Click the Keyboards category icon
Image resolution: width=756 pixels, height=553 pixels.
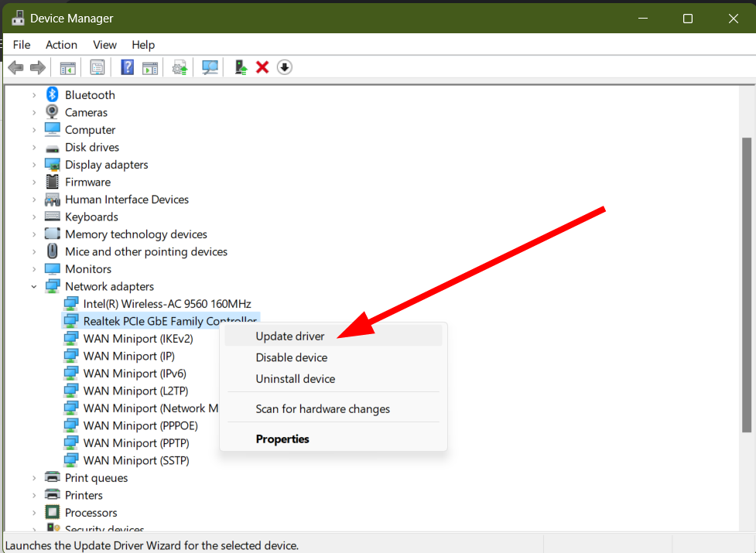click(x=52, y=217)
